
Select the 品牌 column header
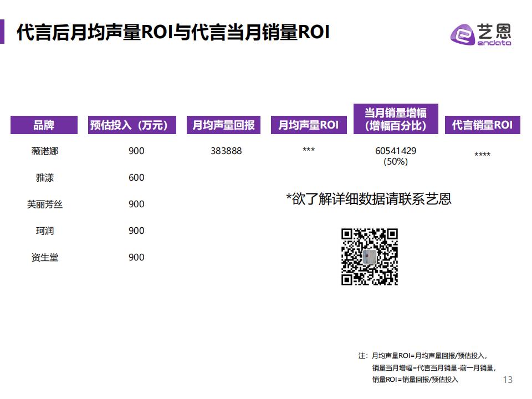(x=44, y=125)
